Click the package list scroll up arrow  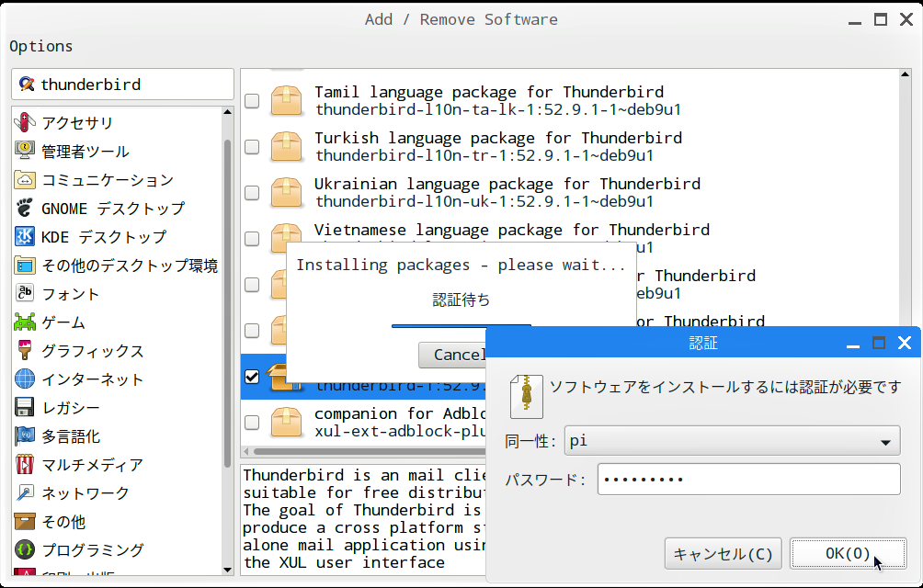pyautogui.click(x=906, y=74)
